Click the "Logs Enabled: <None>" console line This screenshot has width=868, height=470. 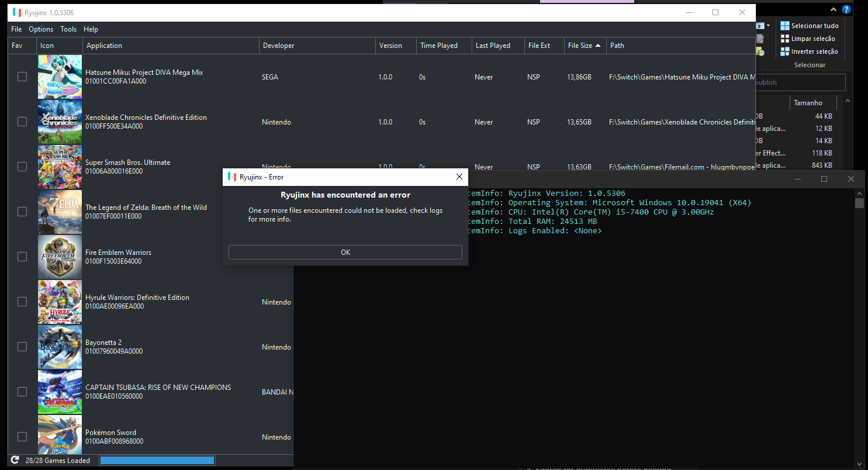(x=535, y=231)
